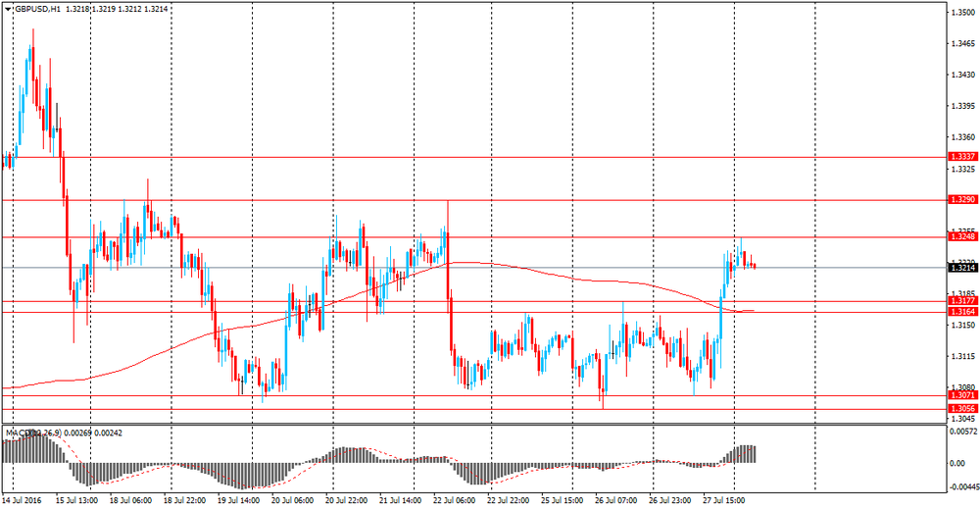Click the 1.3360 price scale label

click(x=961, y=137)
